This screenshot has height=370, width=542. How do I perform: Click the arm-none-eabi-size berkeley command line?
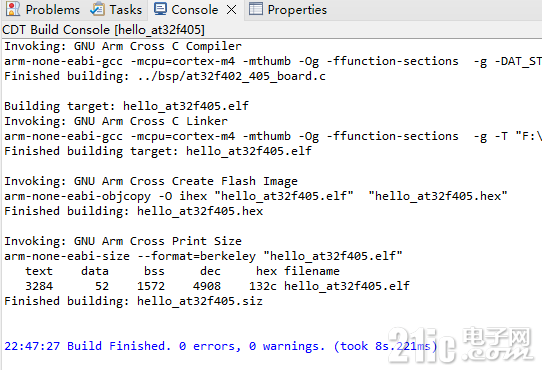203,256
